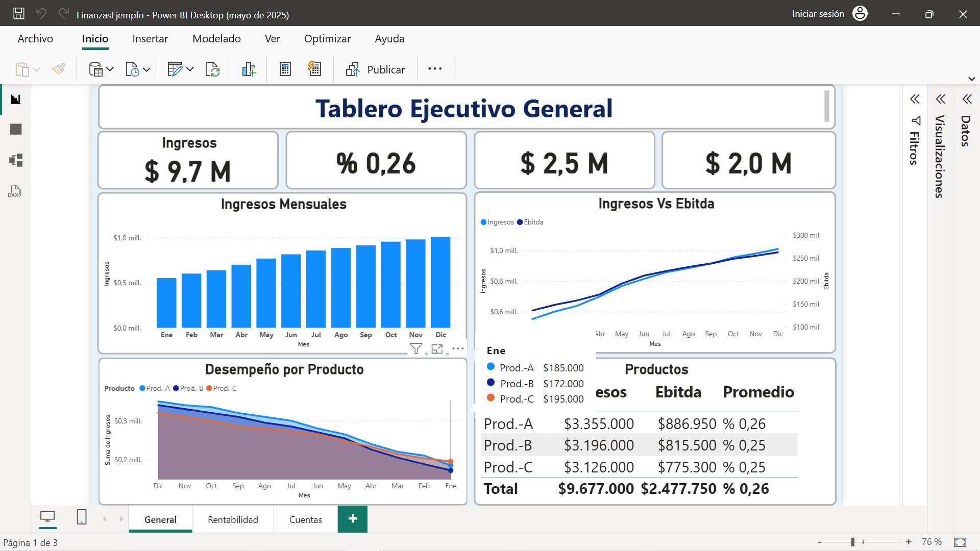Screen dimensions: 980x551
Task: Switch to the Rentabilidad page tab
Action: coord(233,519)
